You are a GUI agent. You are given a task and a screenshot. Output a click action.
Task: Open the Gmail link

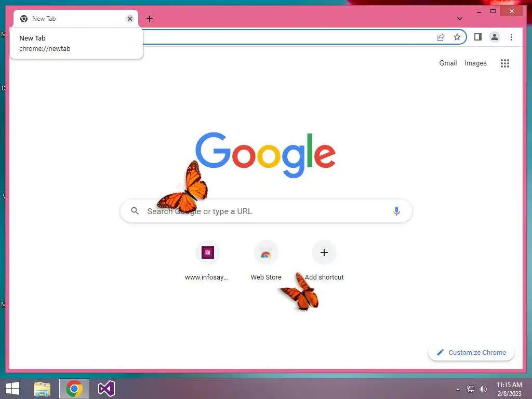[448, 63]
